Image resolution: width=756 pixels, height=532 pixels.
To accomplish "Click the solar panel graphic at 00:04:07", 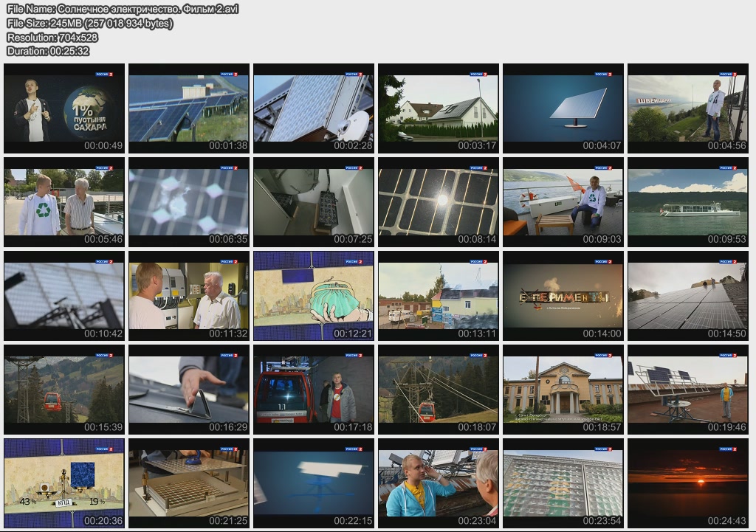I will (563, 108).
